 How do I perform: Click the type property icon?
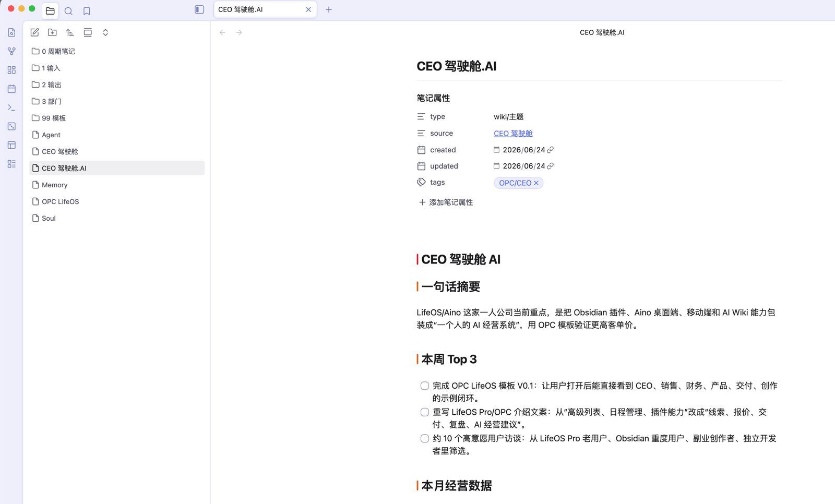click(421, 116)
